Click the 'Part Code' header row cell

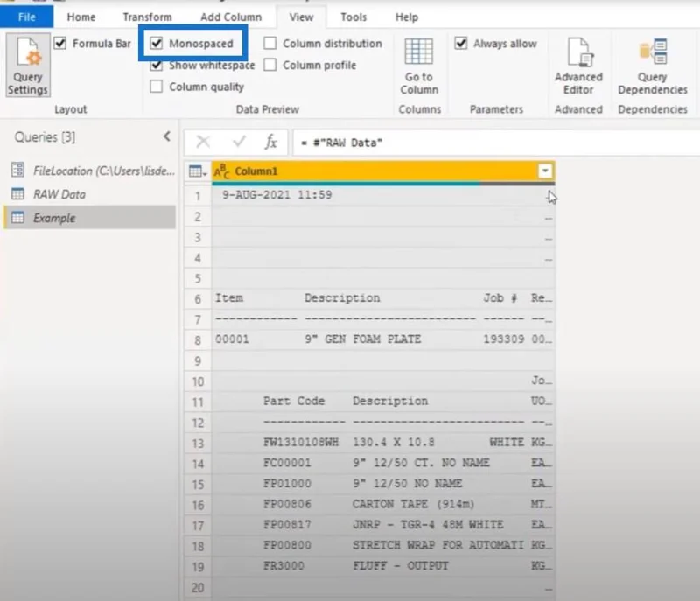pos(383,402)
